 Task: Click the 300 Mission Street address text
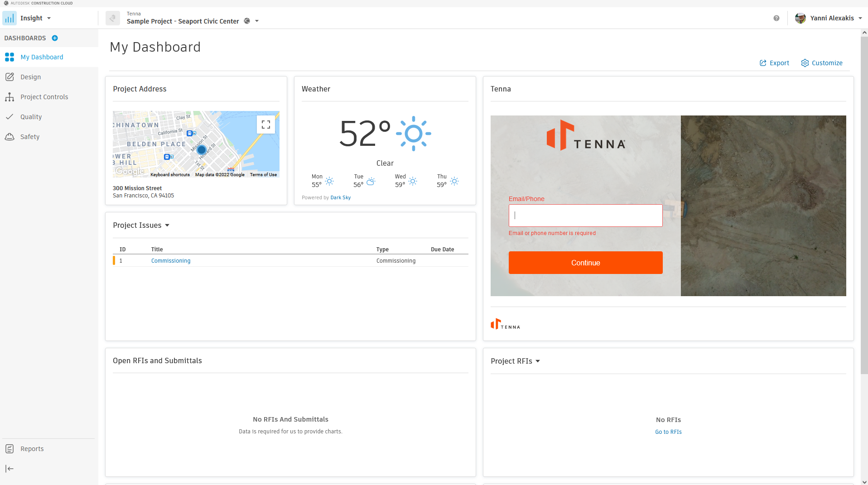(x=137, y=188)
